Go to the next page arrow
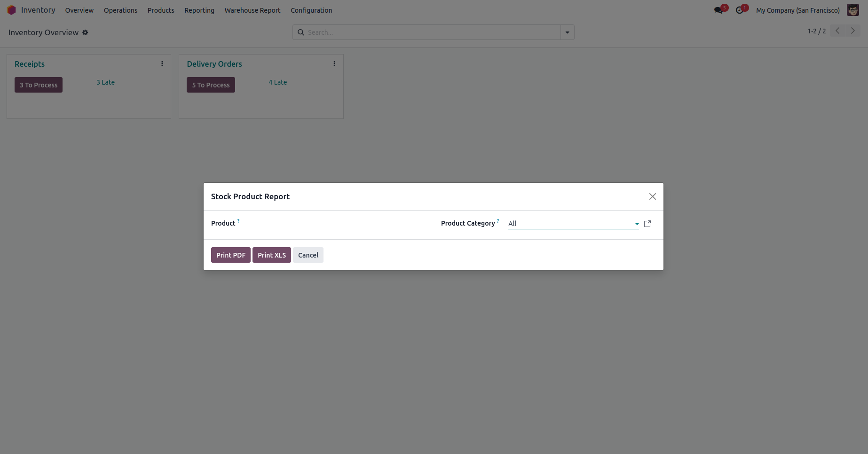Viewport: 868px width, 454px height. coord(853,31)
